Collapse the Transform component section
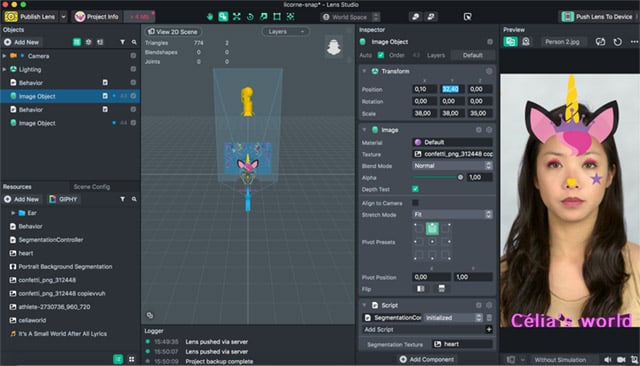This screenshot has height=366, width=640. pyautogui.click(x=364, y=71)
